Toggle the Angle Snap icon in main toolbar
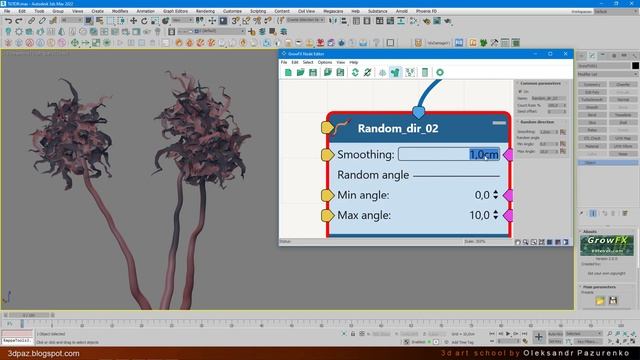This screenshot has width=640, height=360. pos(246,20)
